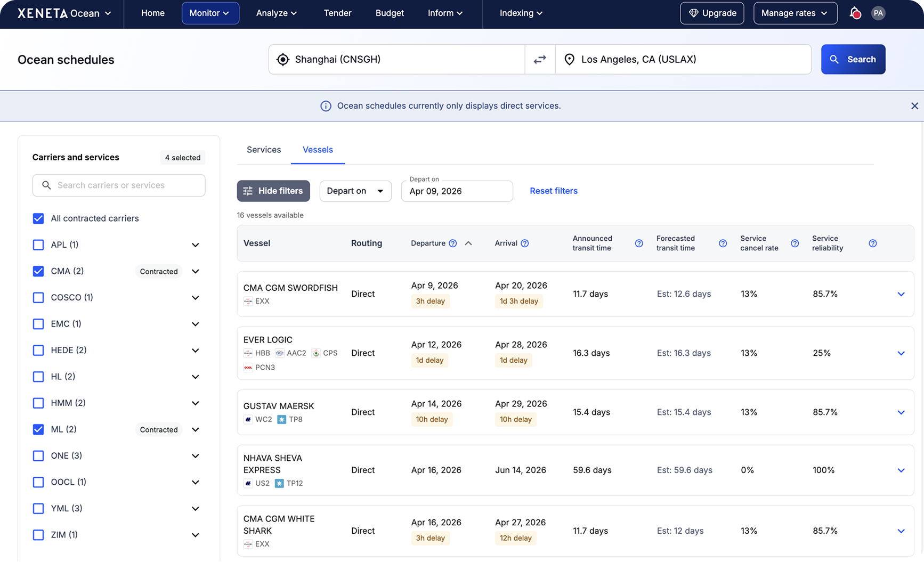Click the Departure column help icon
924x562 pixels.
453,243
